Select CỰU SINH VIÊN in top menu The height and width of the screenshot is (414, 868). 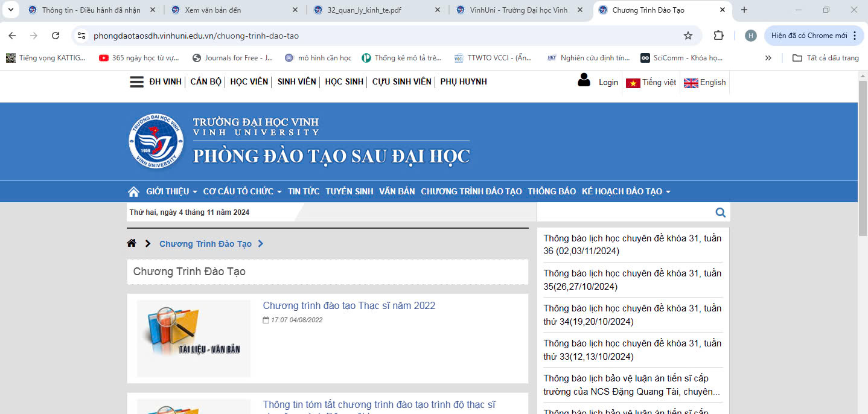tap(401, 81)
